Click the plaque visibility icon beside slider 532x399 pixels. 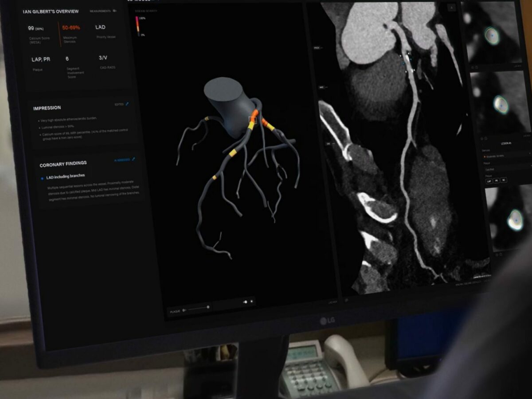pyautogui.click(x=184, y=311)
